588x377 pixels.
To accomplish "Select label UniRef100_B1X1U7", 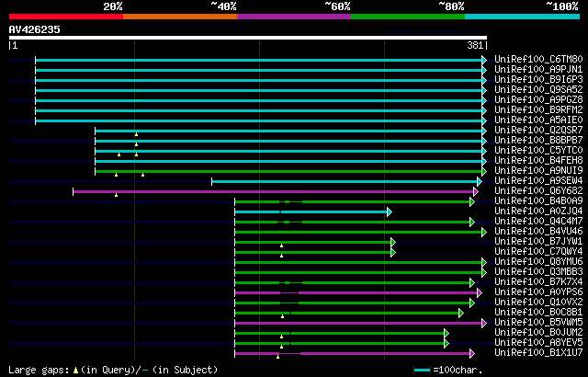I will click(x=538, y=352).
